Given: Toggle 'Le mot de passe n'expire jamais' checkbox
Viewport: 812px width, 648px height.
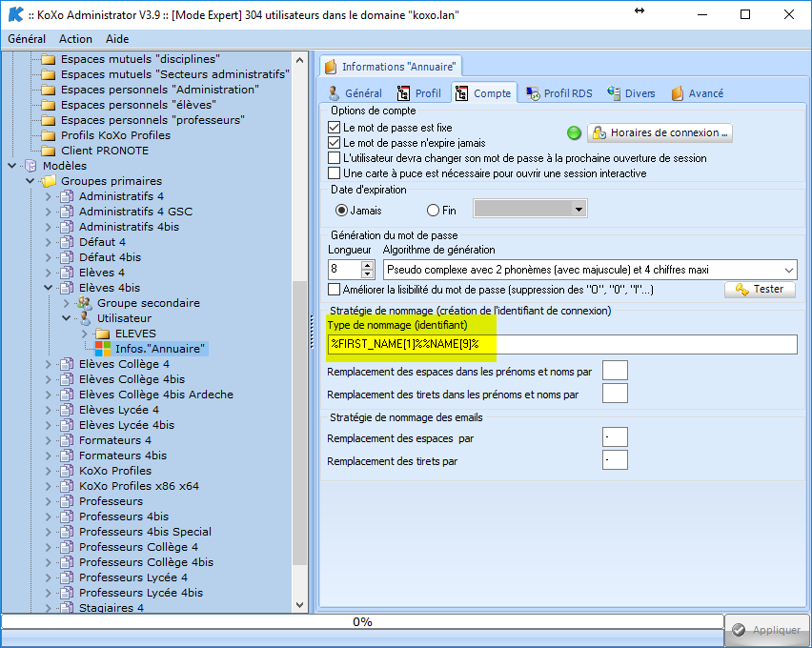Looking at the screenshot, I should coord(334,142).
